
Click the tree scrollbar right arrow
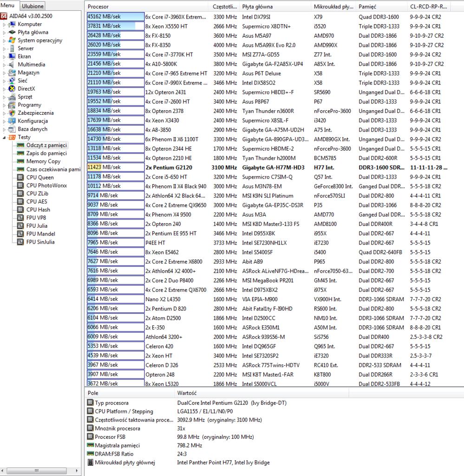tap(77, 470)
